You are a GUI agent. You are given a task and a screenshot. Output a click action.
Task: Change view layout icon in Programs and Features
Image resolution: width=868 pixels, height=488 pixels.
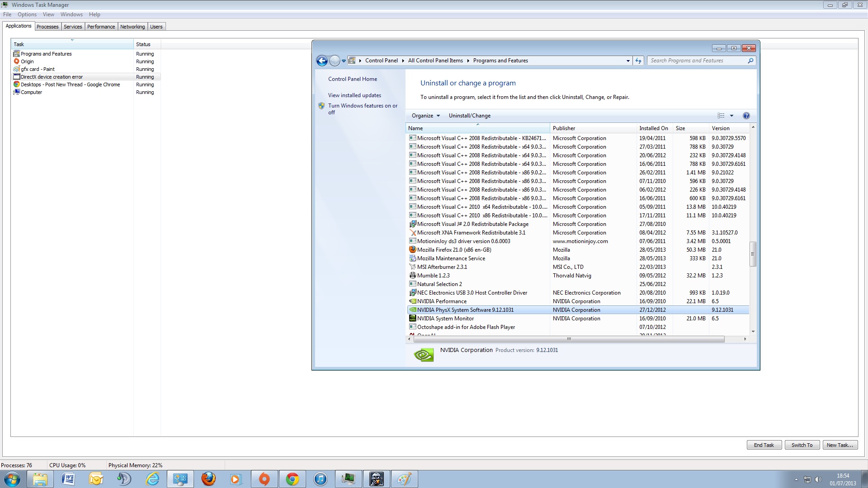click(721, 116)
